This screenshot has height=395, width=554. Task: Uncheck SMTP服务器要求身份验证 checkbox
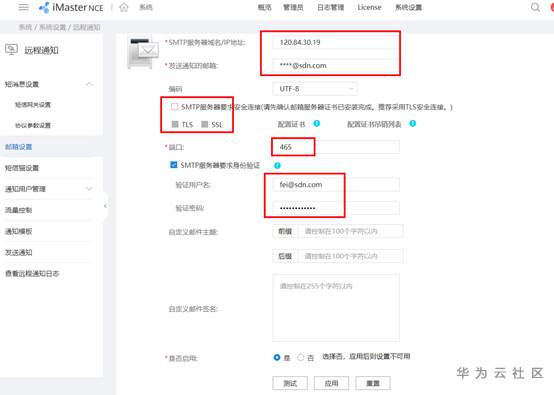click(x=173, y=165)
